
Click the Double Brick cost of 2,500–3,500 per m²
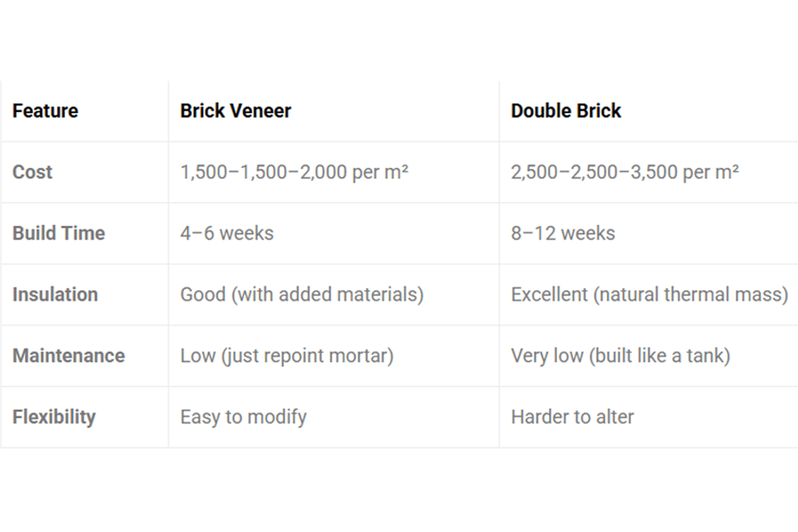tap(625, 172)
